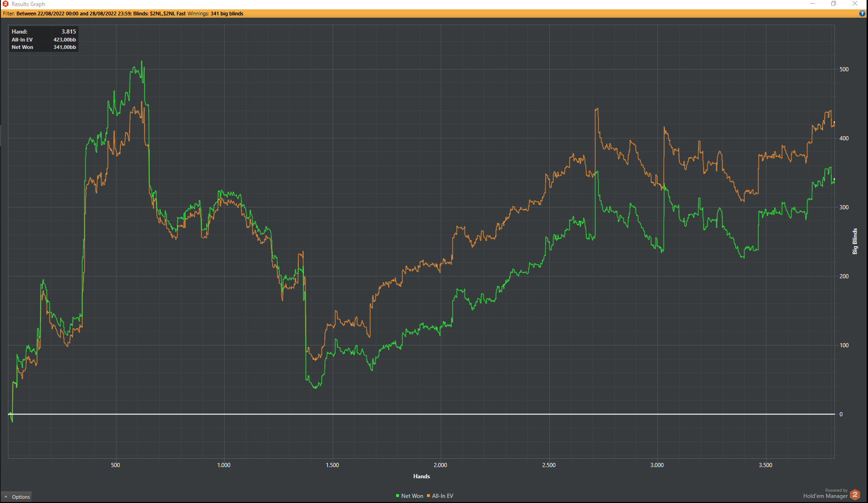This screenshot has height=503, width=868.
Task: Click the "Hands" horizontal axis title
Action: pyautogui.click(x=422, y=476)
